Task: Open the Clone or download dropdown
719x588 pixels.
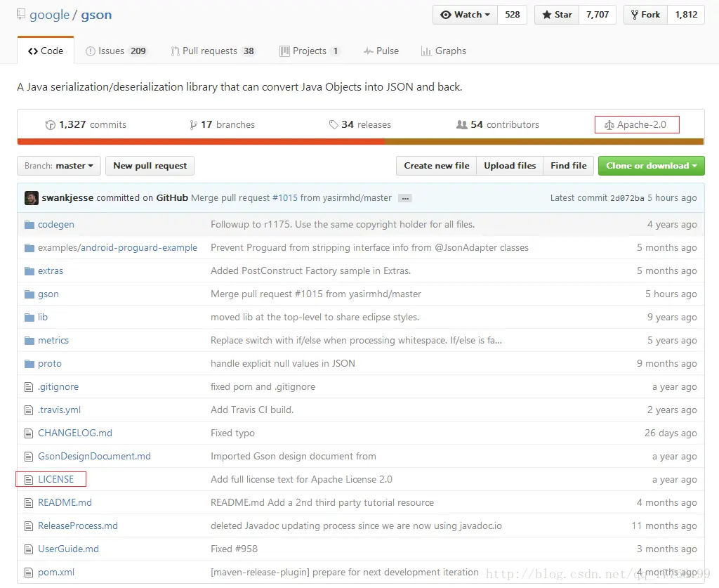Action: tap(651, 166)
